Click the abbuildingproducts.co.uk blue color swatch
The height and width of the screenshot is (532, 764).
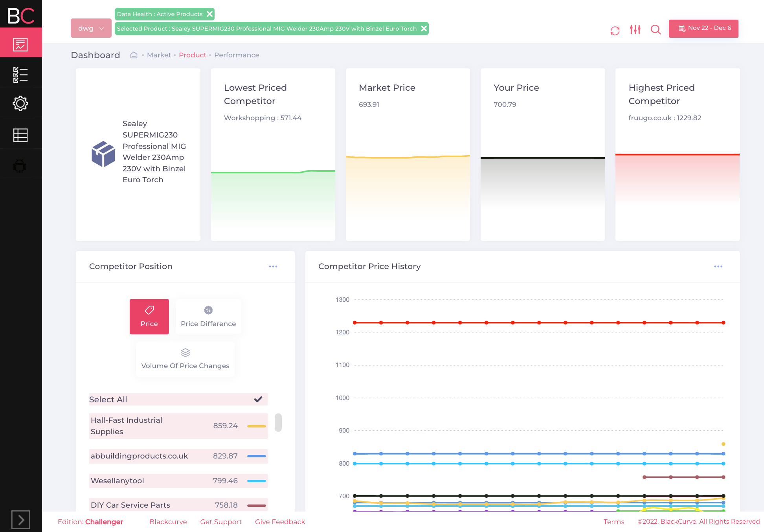click(x=257, y=456)
